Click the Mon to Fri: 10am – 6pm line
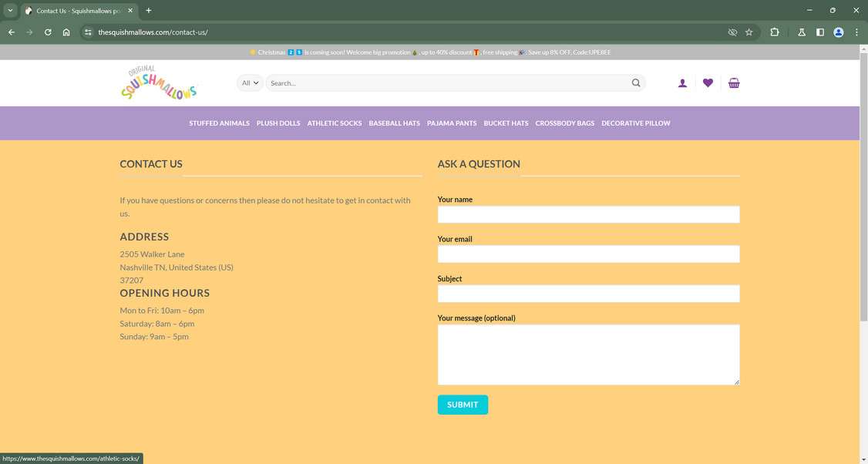The height and width of the screenshot is (464, 868). (162, 311)
